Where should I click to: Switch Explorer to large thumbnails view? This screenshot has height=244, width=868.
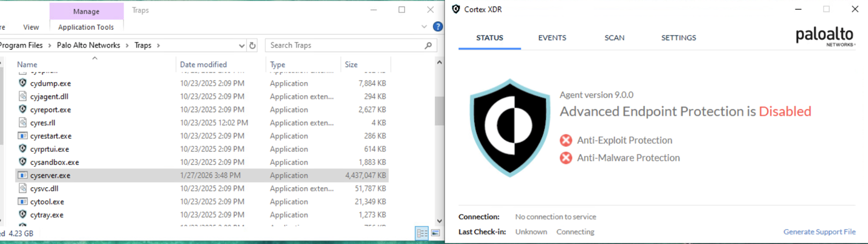435,233
